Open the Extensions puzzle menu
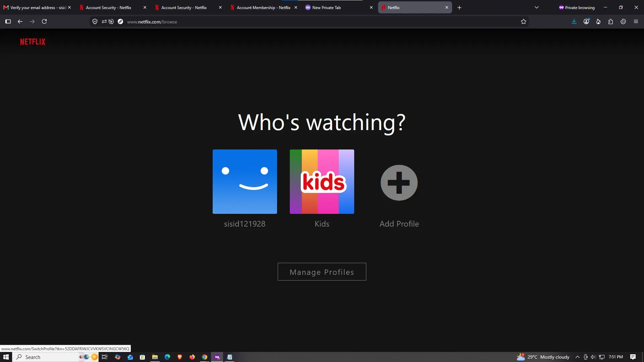This screenshot has width=644, height=362. [611, 21]
